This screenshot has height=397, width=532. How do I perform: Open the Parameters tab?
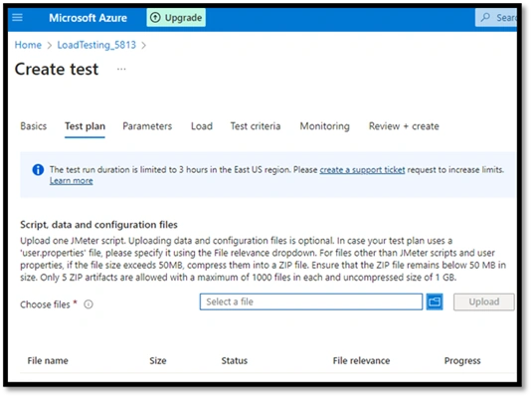[x=147, y=126]
